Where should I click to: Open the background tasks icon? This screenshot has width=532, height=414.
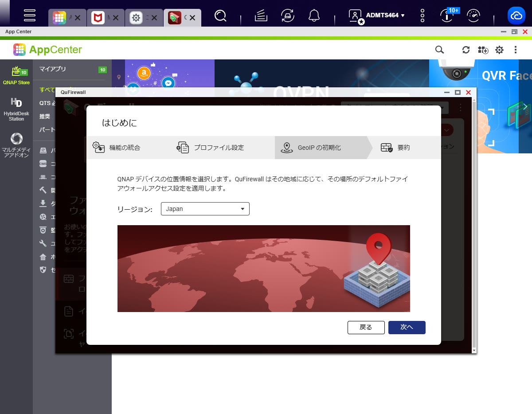point(262,16)
